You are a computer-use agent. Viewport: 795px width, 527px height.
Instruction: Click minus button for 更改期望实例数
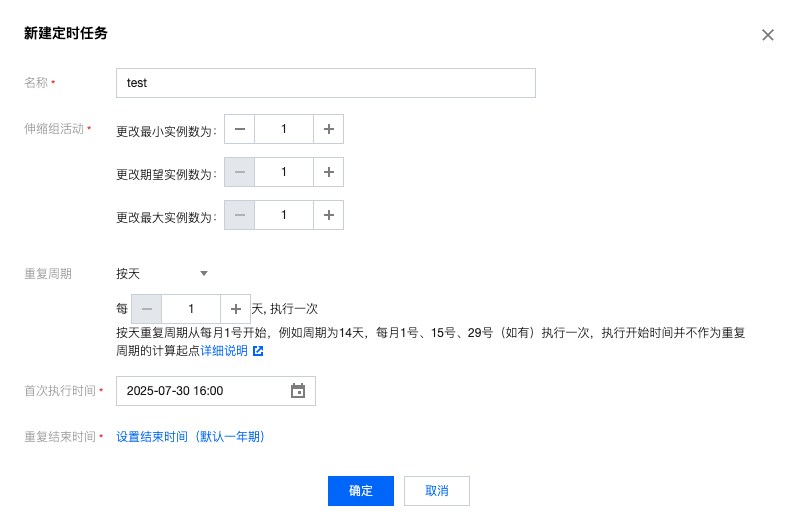tap(239, 172)
